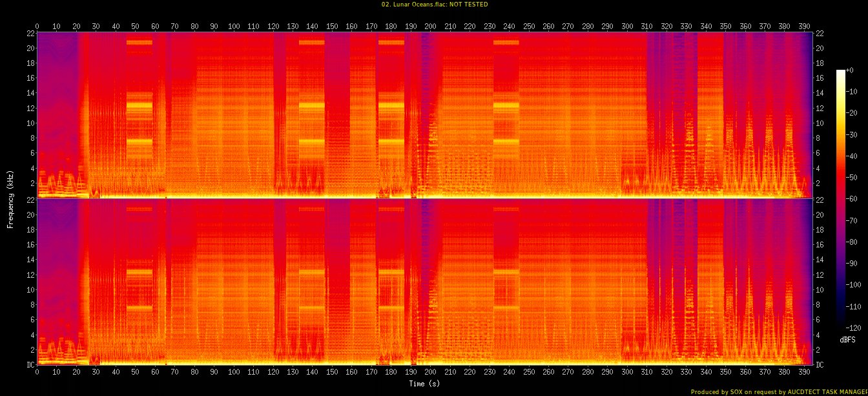Click the 'dBFS' label under the color scale
This screenshot has height=396, width=868.
point(847,340)
